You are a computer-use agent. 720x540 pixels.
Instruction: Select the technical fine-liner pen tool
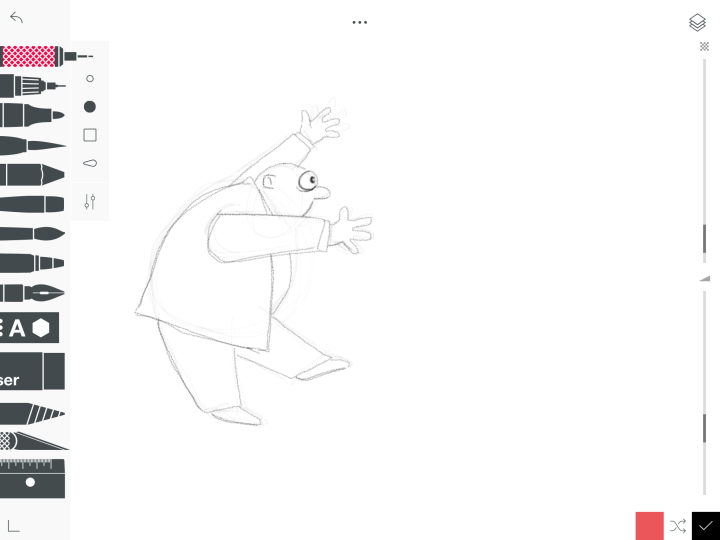point(30,86)
